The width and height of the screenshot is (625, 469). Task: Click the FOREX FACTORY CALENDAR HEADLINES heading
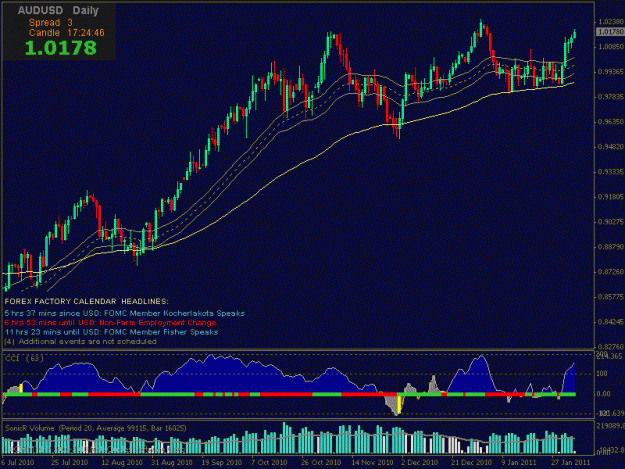coord(86,301)
